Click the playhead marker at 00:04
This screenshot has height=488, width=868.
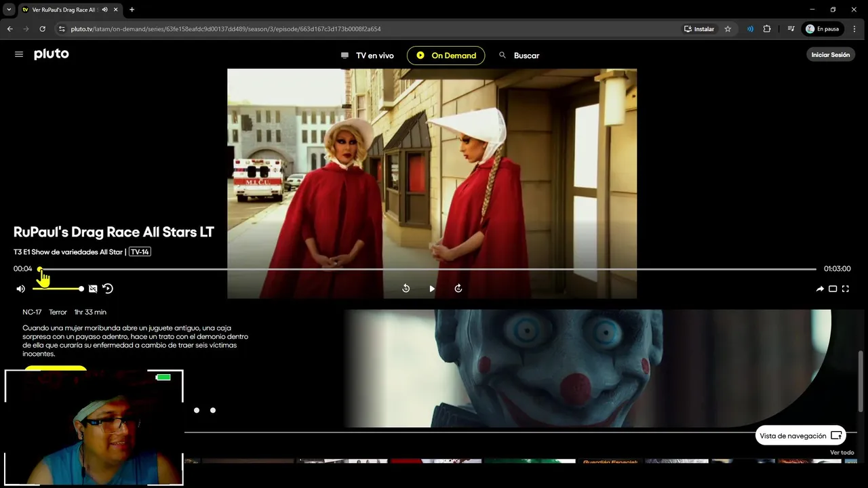pos(40,269)
